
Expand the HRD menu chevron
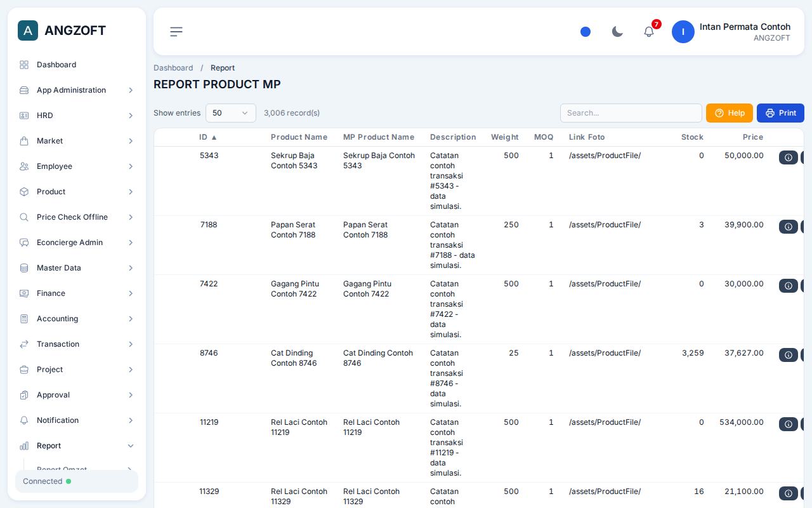[x=131, y=116]
